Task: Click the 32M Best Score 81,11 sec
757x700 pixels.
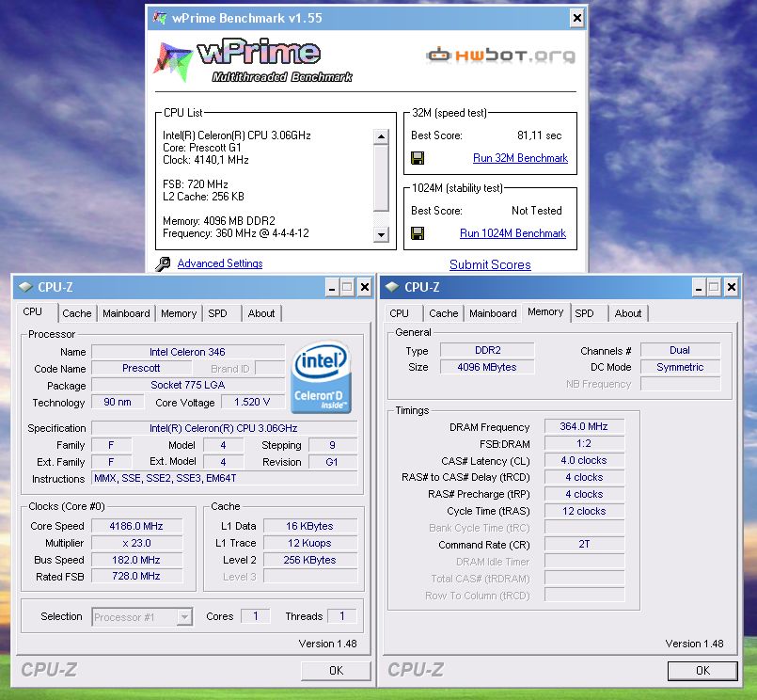Action: 539,135
